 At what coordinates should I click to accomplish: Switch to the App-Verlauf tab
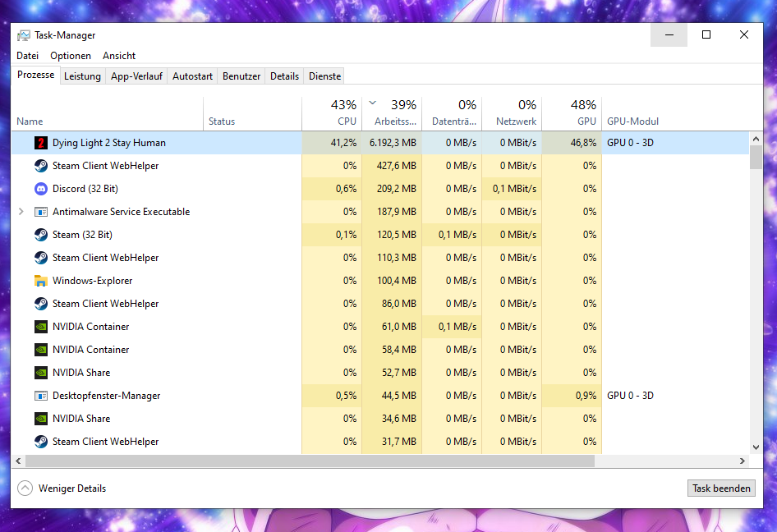click(136, 76)
